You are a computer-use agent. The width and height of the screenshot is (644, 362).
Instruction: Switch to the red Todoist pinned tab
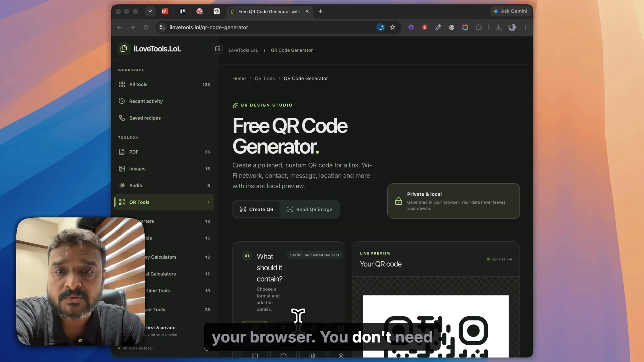pyautogui.click(x=165, y=11)
